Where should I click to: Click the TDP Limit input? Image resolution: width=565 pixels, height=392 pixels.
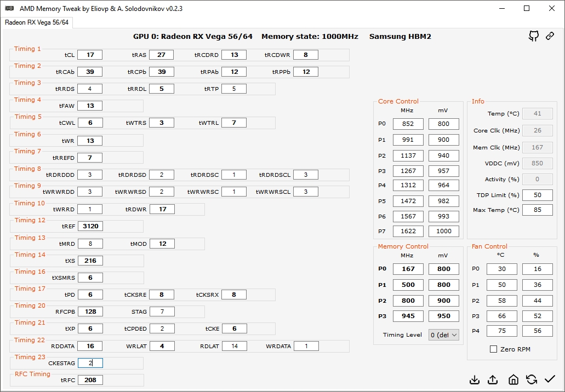(x=537, y=195)
